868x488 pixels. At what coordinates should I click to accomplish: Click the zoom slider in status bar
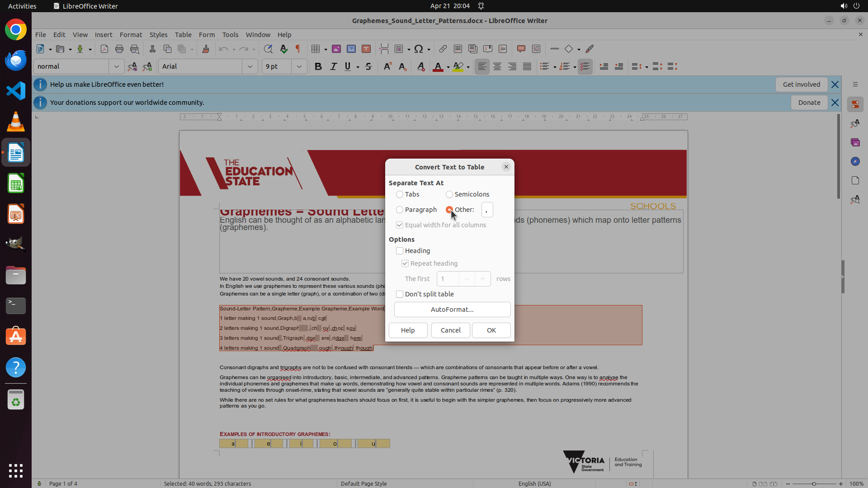tap(814, 483)
